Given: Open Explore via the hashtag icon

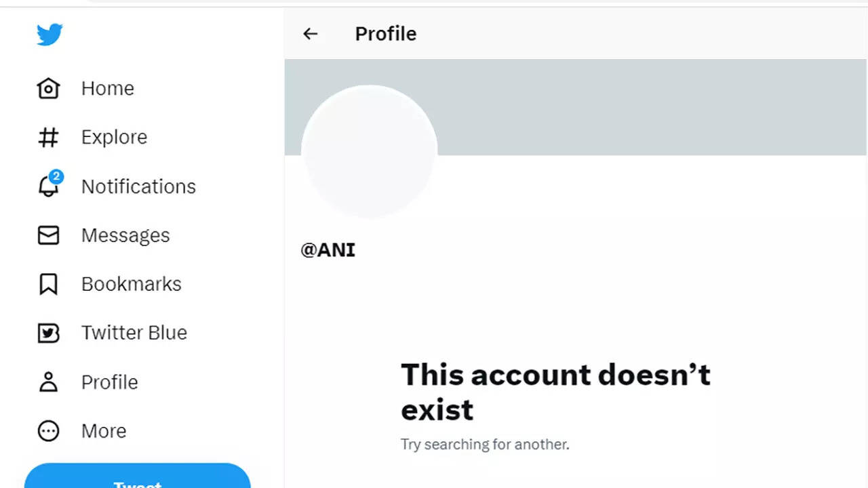Looking at the screenshot, I should pyautogui.click(x=48, y=138).
